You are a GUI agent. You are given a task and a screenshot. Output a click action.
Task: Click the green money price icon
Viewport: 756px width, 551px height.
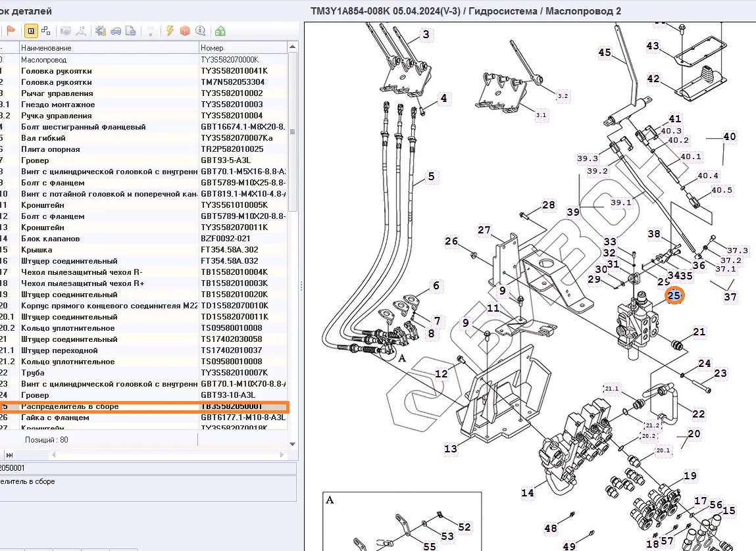220,31
